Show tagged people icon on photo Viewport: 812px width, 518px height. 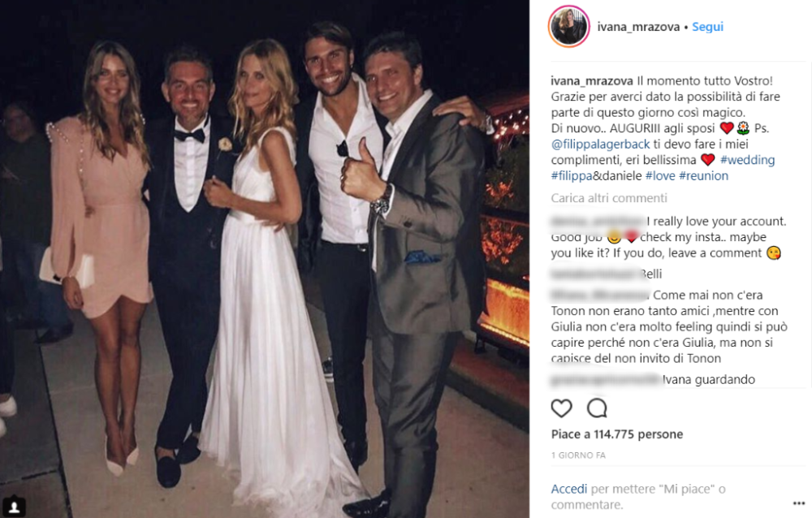click(14, 506)
